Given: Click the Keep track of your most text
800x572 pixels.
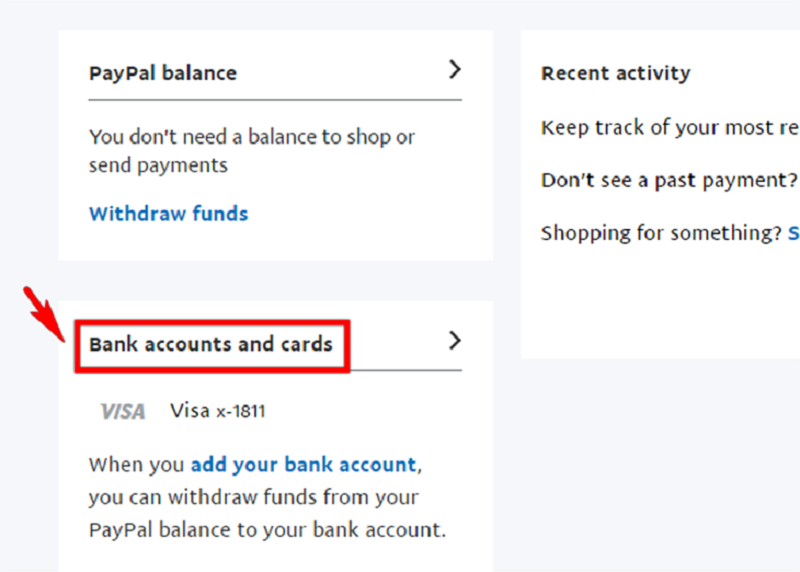Looking at the screenshot, I should [670, 127].
